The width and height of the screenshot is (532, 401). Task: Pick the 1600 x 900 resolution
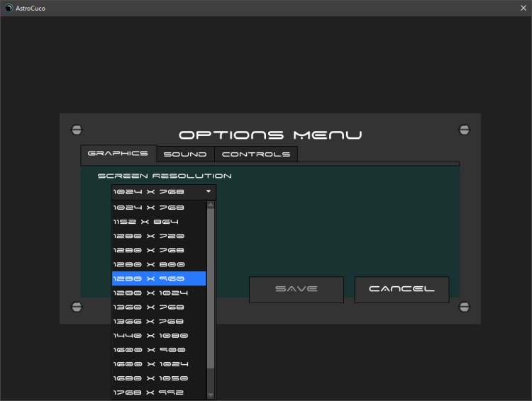(x=159, y=349)
